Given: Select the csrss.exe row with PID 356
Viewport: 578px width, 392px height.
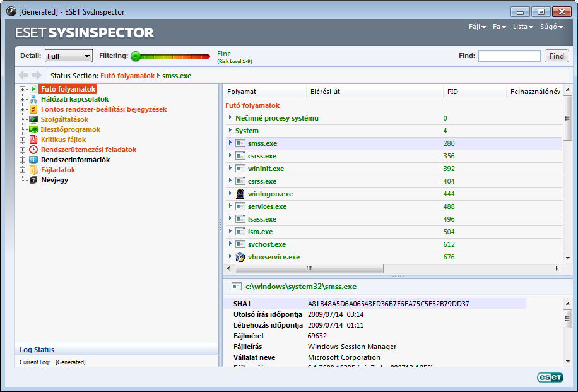Looking at the screenshot, I should tap(394, 156).
